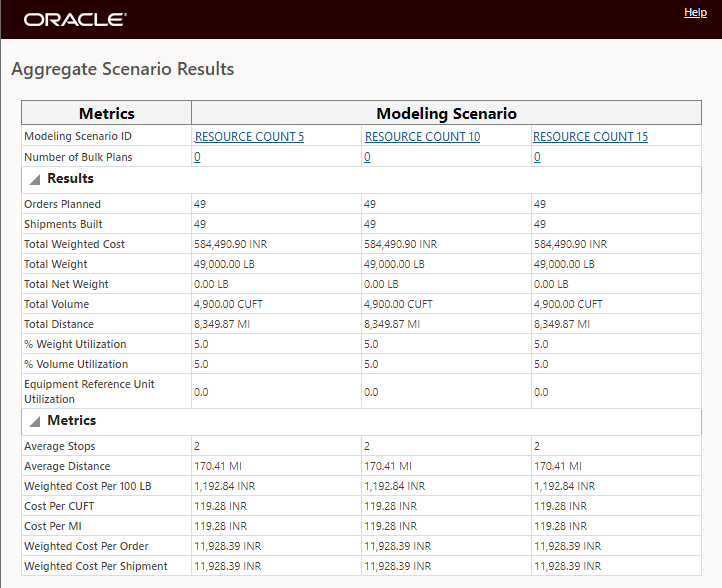
Task: Click the Modeling Scenario column header
Action: coord(446,113)
